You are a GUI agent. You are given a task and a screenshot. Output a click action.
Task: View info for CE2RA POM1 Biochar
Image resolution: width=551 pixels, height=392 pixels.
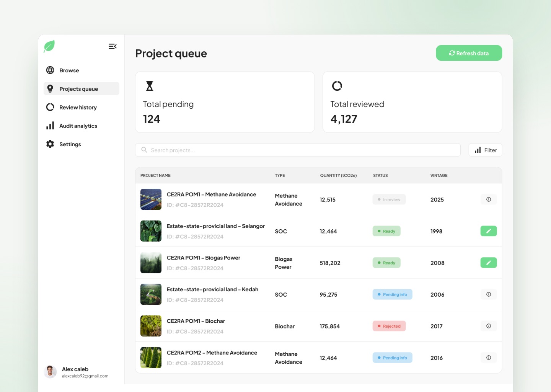click(489, 326)
